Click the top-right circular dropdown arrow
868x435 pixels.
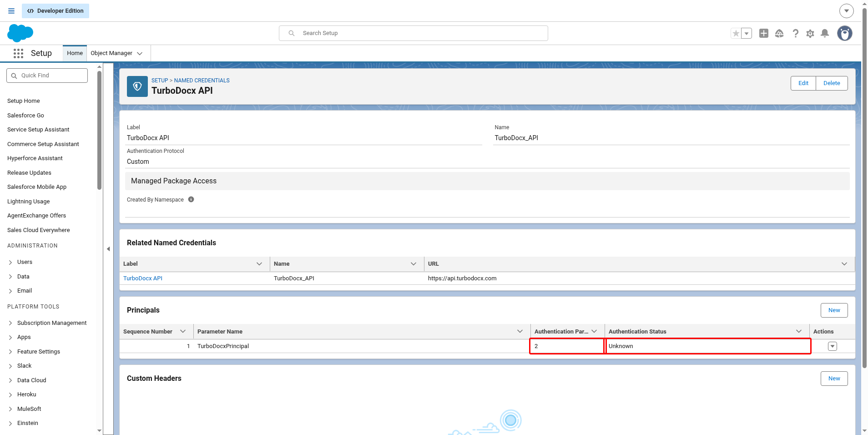pos(847,11)
